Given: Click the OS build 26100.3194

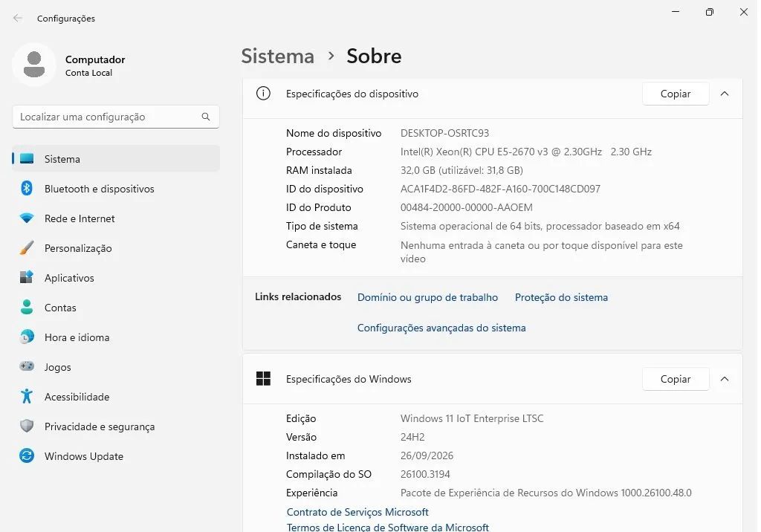Looking at the screenshot, I should [x=425, y=474].
